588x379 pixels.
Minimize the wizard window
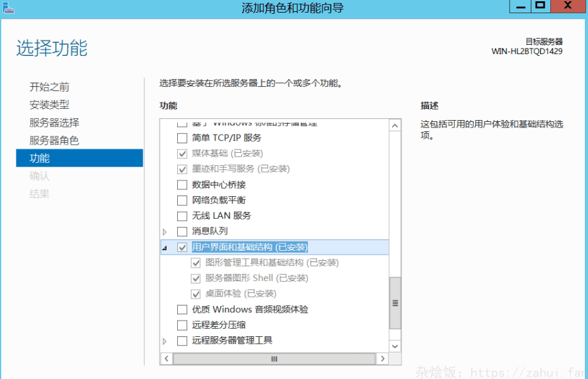point(520,6)
